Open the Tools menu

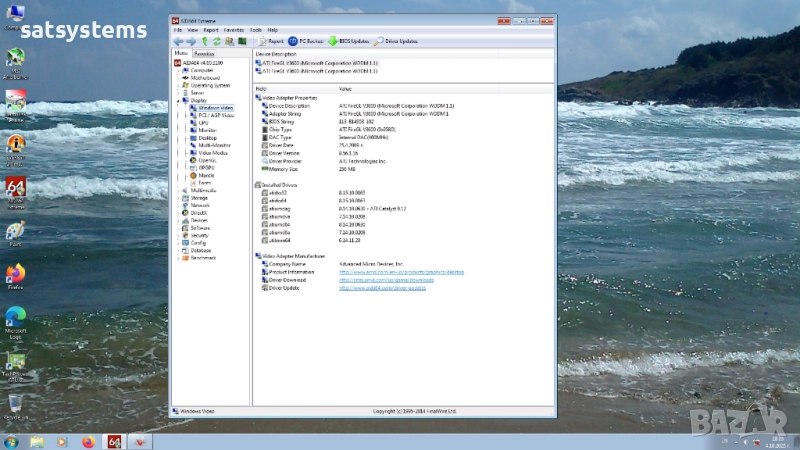click(256, 30)
